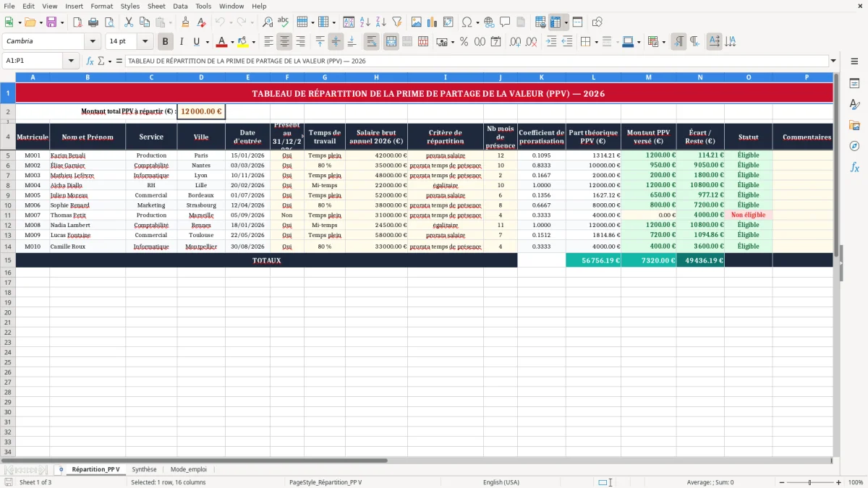Open the Format menu
Image resolution: width=868 pixels, height=488 pixels.
click(x=101, y=6)
